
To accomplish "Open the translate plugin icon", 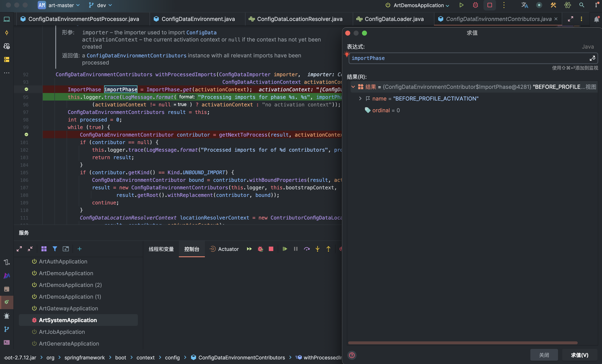I will (524, 5).
